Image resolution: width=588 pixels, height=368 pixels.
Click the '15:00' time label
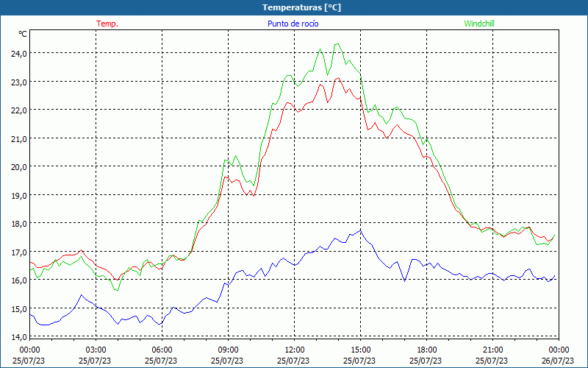[x=361, y=350]
